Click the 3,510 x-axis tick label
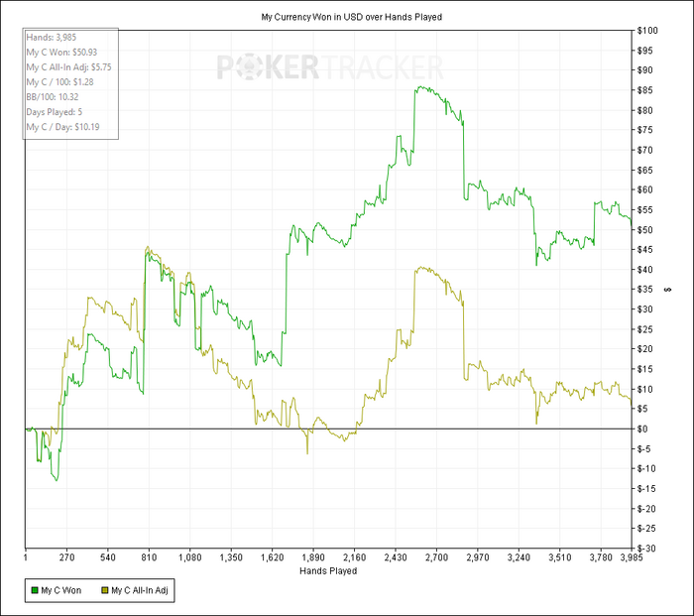This screenshot has height=616, width=694. [x=560, y=557]
